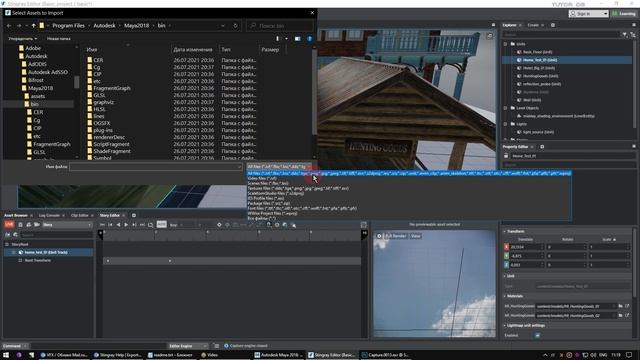Switch to the Log Console tab

[x=49, y=215]
